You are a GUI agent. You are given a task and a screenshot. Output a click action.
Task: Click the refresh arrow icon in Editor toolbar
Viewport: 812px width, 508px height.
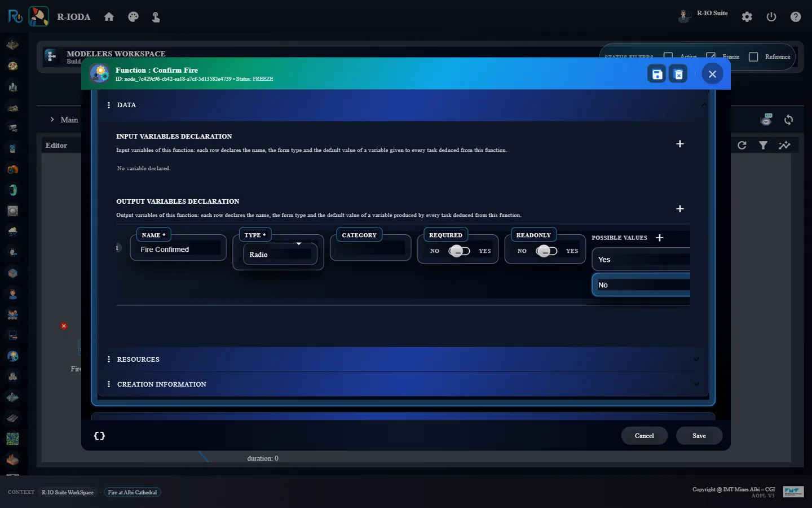(x=742, y=146)
